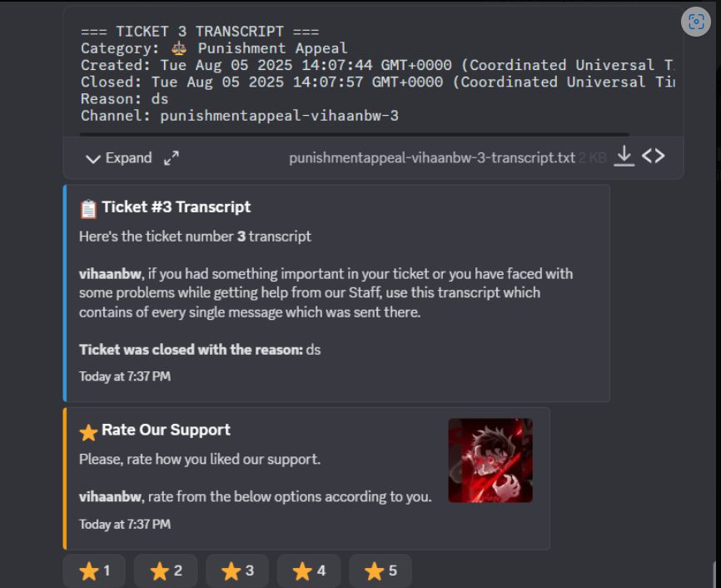Screen dimensions: 721x588
Task: Click the embed thumbnail artwork in Rate Our Support
Action: (490, 460)
